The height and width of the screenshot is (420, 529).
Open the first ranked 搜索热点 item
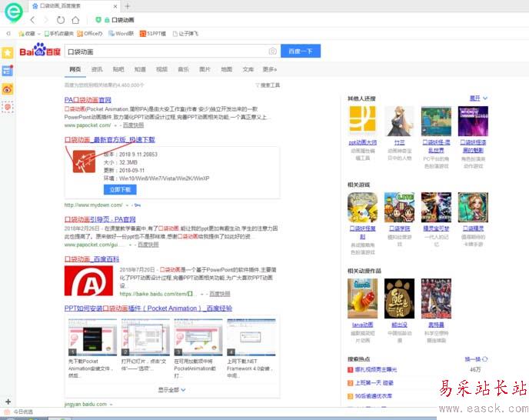click(x=375, y=370)
